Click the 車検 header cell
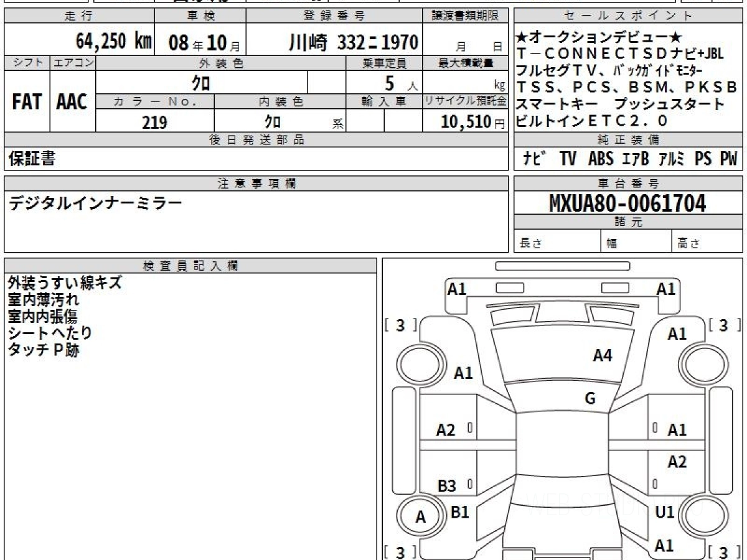 coord(200,16)
